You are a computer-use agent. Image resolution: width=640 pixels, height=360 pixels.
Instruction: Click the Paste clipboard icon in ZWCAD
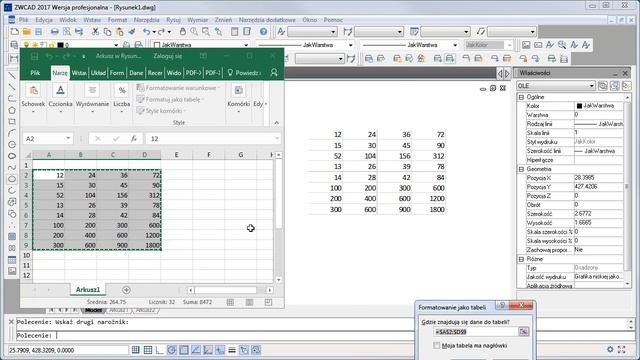[119, 31]
